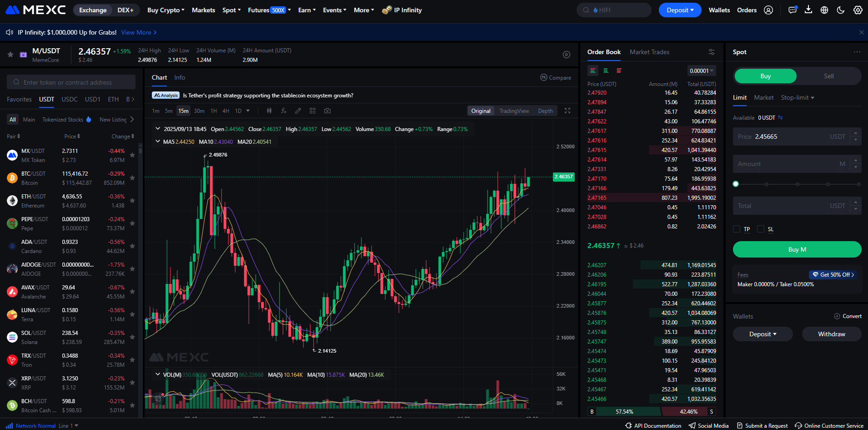Screen dimensions: 868x430
Task: Open the settings gear icon
Action: pyautogui.click(x=858, y=10)
